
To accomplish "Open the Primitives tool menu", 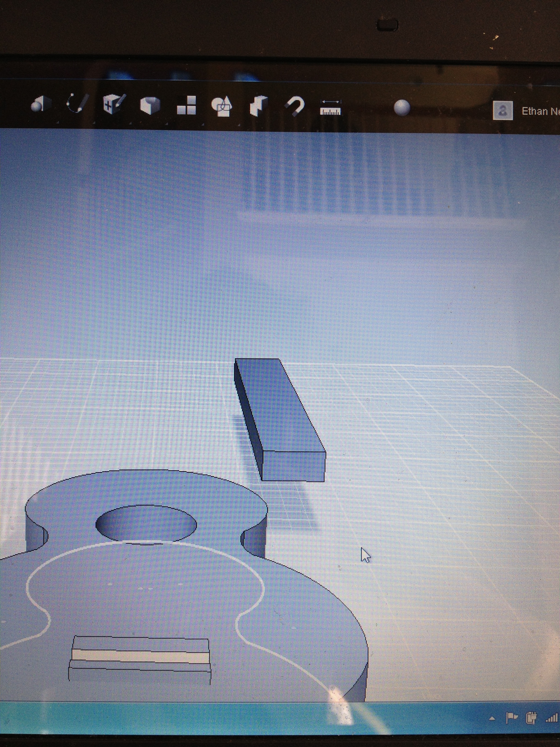I will pyautogui.click(x=41, y=104).
